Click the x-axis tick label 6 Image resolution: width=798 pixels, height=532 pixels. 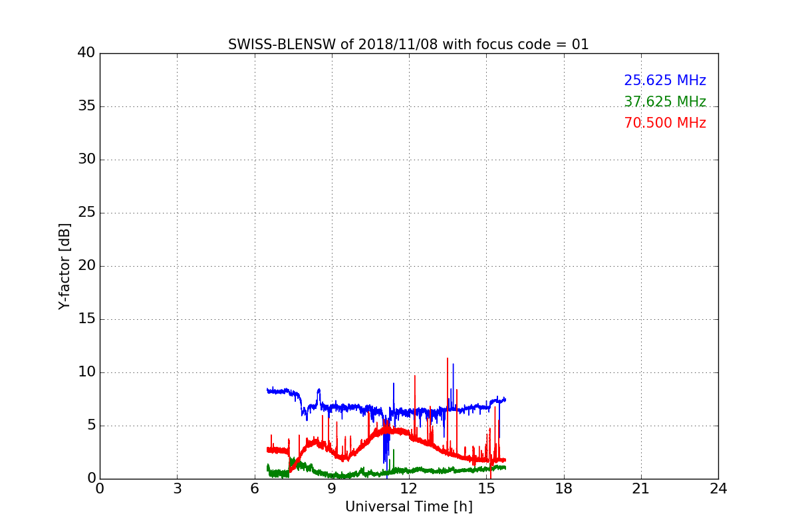pos(255,489)
